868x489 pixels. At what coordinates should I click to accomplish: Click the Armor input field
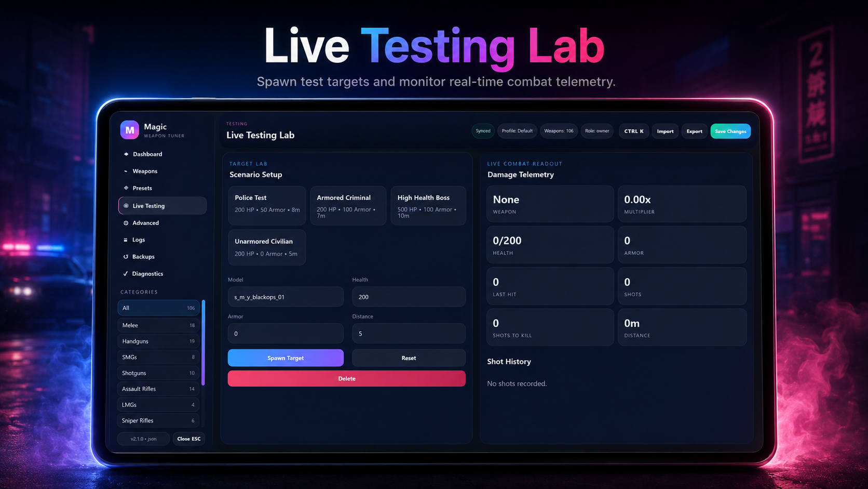coord(286,334)
